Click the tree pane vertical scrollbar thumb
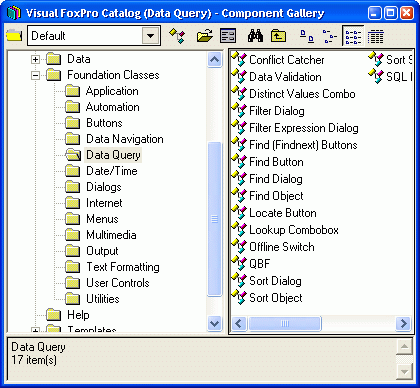Viewport: 420px width, 388px height. pos(214,219)
